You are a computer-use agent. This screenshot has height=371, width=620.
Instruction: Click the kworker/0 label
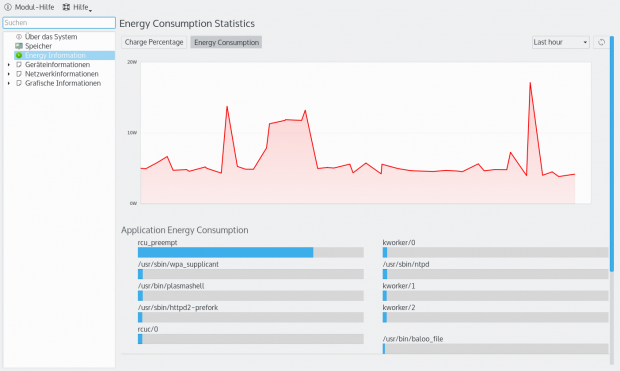[x=399, y=242]
